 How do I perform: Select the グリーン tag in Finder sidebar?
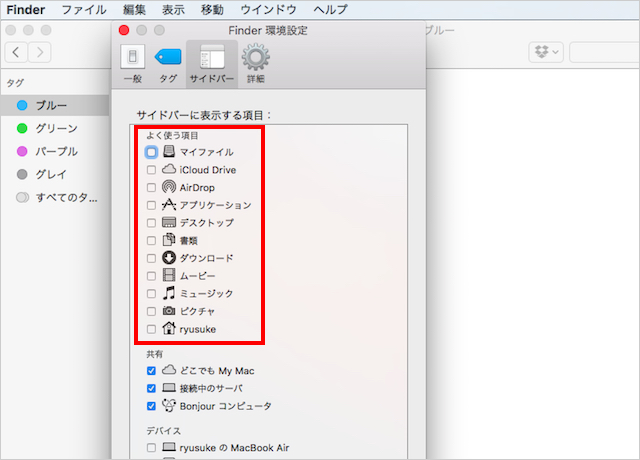[x=55, y=129]
